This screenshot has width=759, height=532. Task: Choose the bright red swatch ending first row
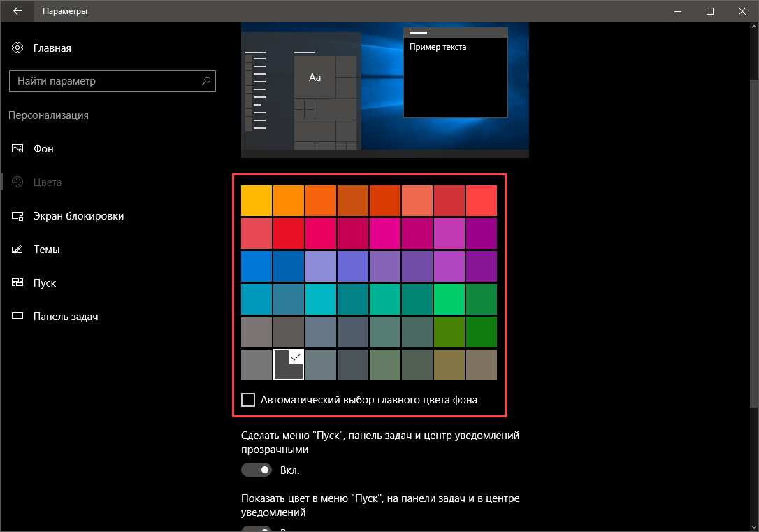[482, 201]
